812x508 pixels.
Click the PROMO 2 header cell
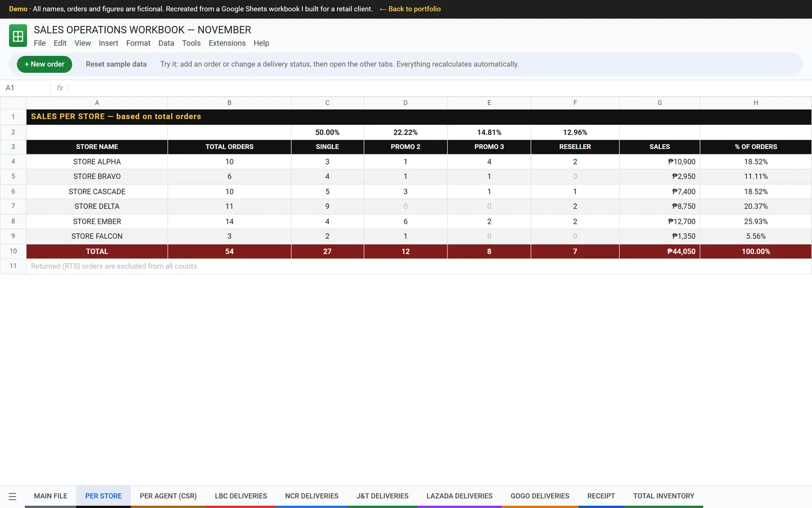405,147
